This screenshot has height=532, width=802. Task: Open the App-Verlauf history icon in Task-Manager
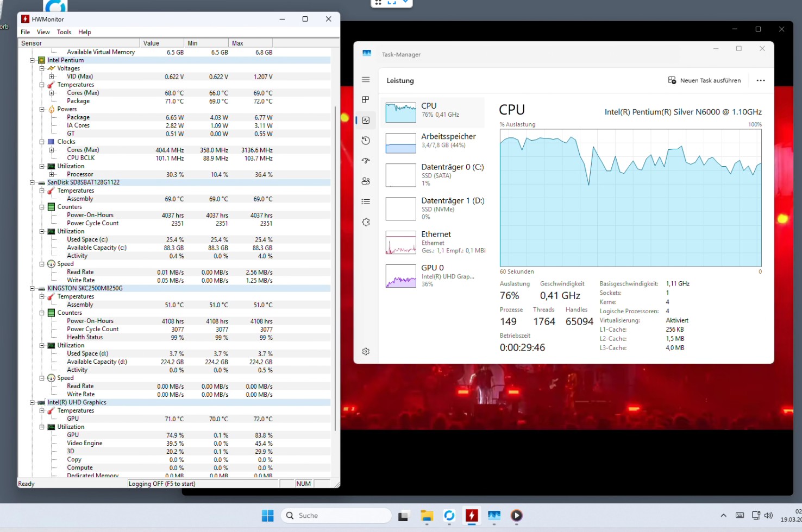tap(366, 141)
